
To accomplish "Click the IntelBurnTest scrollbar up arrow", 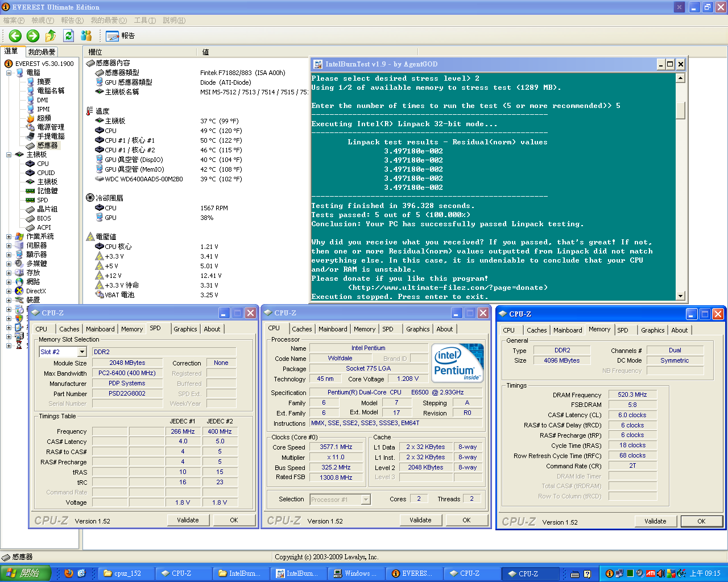I will (681, 78).
